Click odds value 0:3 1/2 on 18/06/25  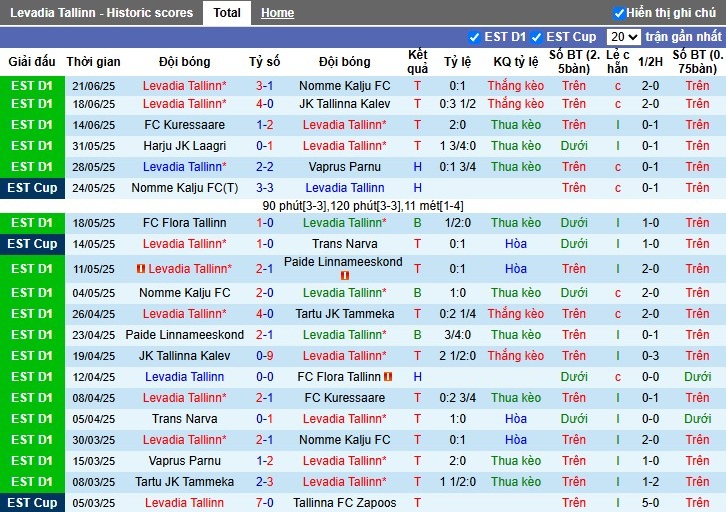[457, 104]
